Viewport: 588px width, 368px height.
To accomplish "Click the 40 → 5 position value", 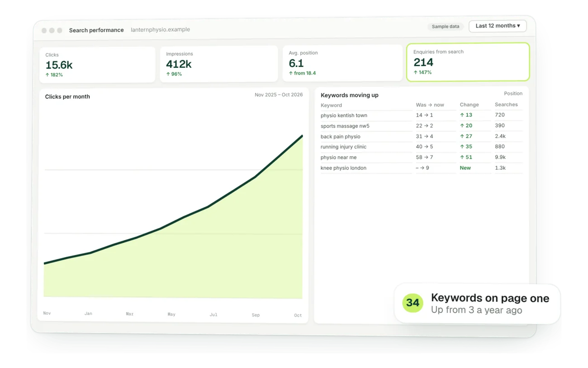I will click(x=424, y=147).
